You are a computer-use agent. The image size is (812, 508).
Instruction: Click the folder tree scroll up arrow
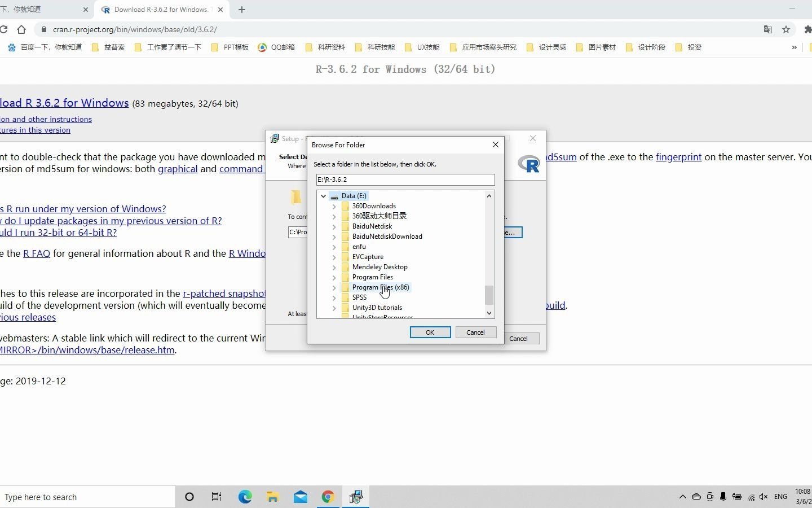point(489,196)
